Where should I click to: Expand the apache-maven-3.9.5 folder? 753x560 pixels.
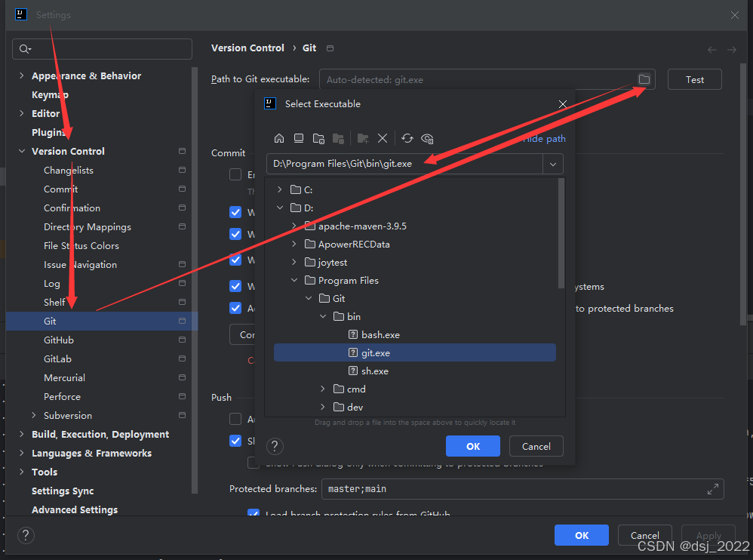[x=294, y=226]
